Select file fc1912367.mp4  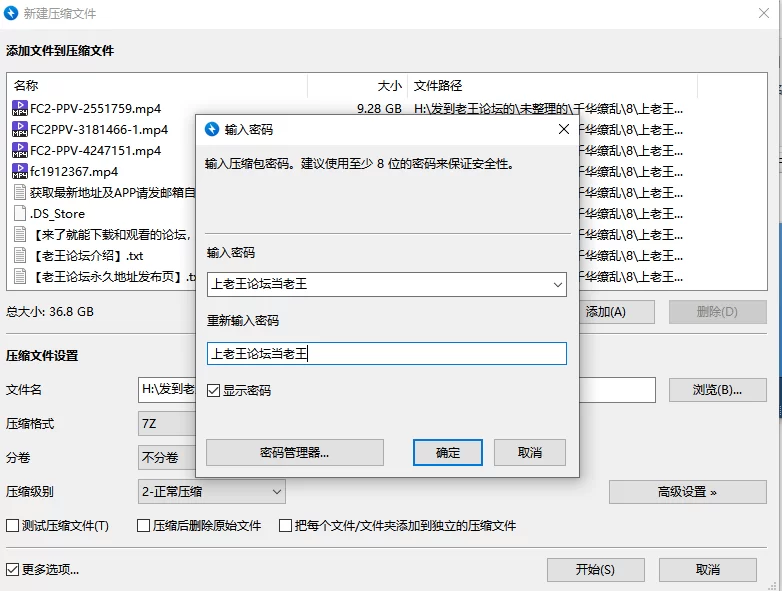tap(74, 171)
